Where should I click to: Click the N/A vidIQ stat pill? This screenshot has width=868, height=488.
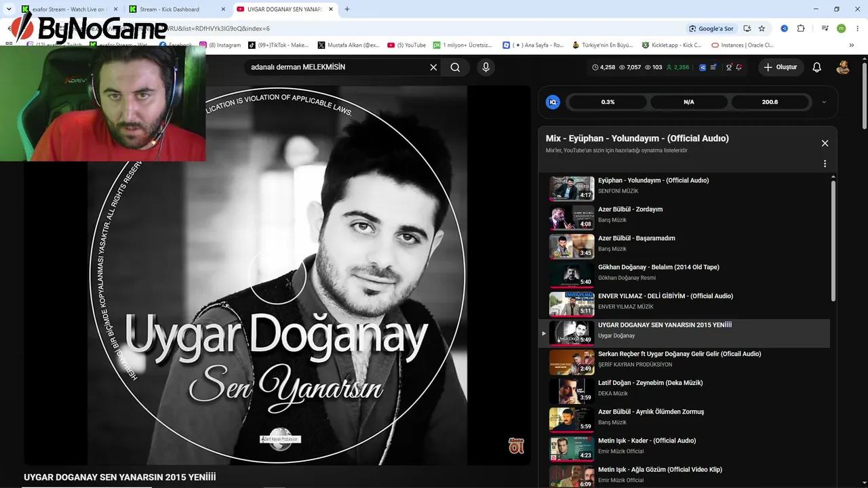click(x=689, y=102)
